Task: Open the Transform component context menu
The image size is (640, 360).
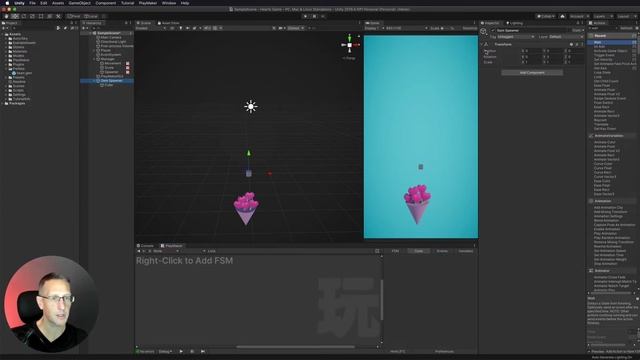Action: click(x=582, y=44)
